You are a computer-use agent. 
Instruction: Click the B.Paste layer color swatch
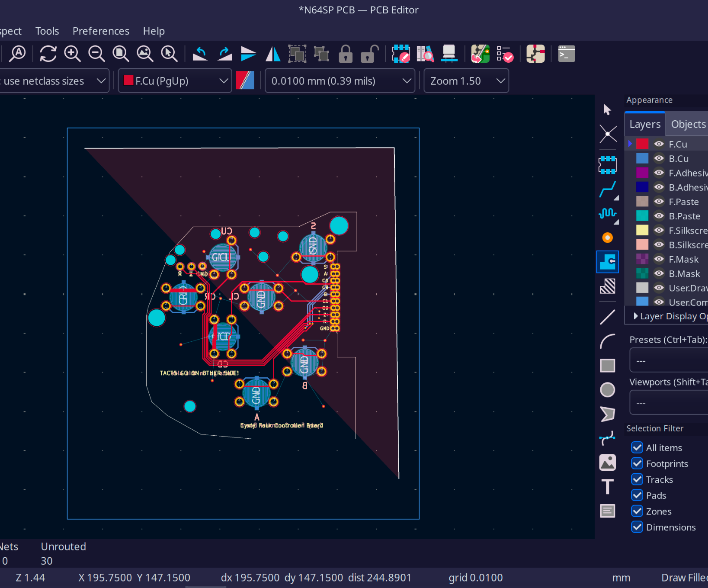click(x=642, y=216)
